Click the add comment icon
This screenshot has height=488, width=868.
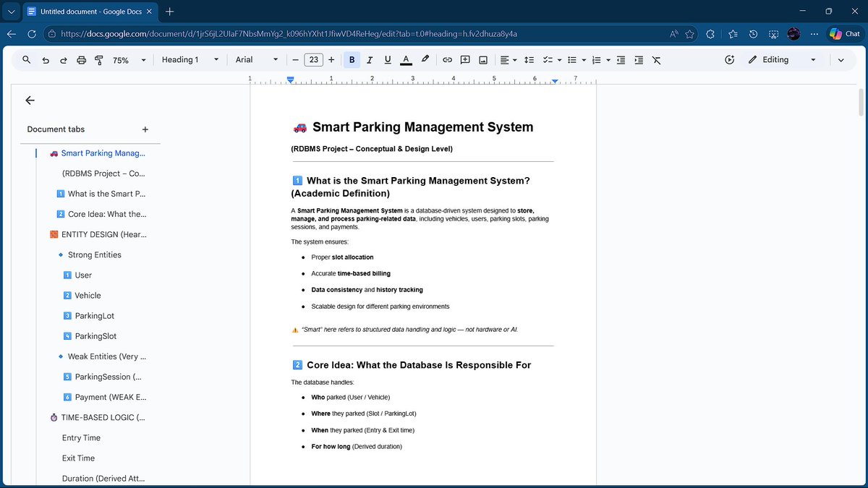(x=465, y=60)
